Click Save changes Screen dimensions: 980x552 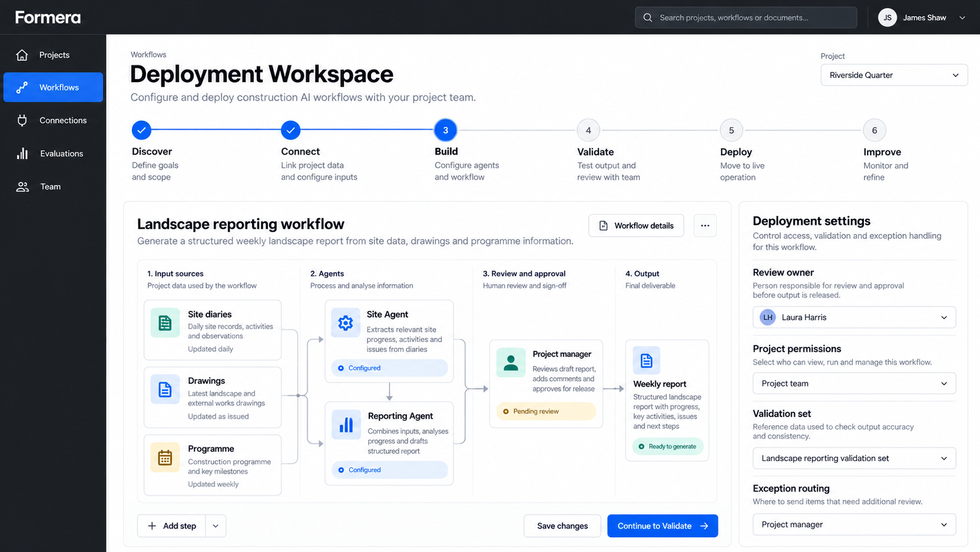562,526
